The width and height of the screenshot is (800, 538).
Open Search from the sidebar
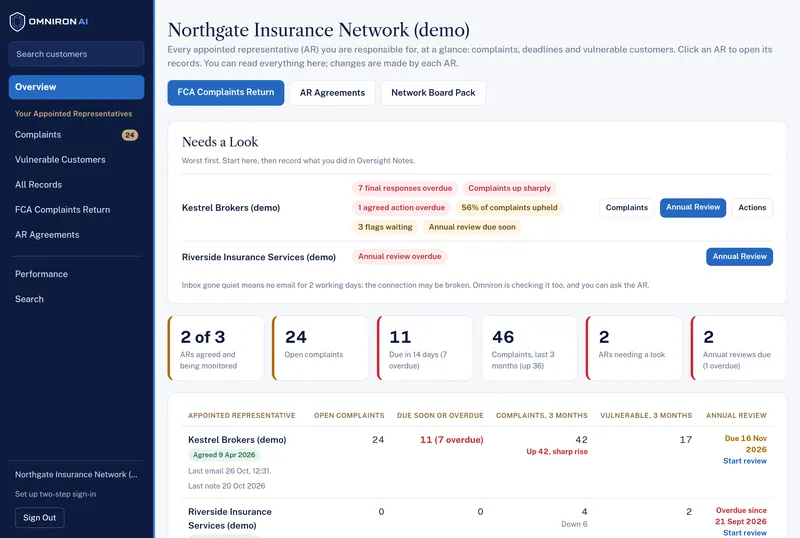[29, 299]
